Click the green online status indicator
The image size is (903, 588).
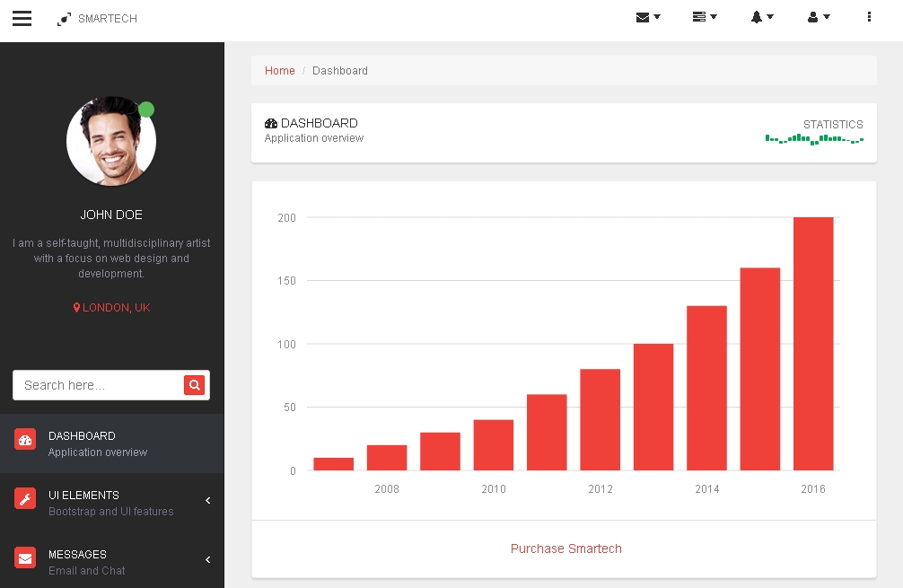[146, 110]
